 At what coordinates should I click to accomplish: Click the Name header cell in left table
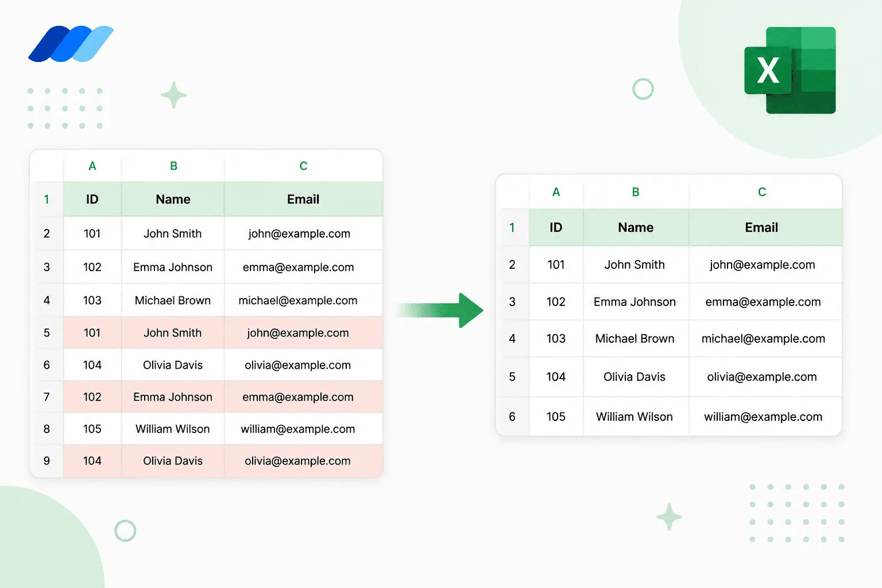[173, 199]
